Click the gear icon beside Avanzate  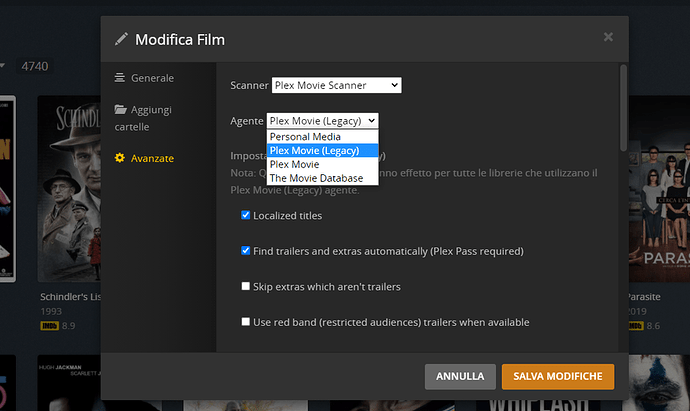[121, 158]
